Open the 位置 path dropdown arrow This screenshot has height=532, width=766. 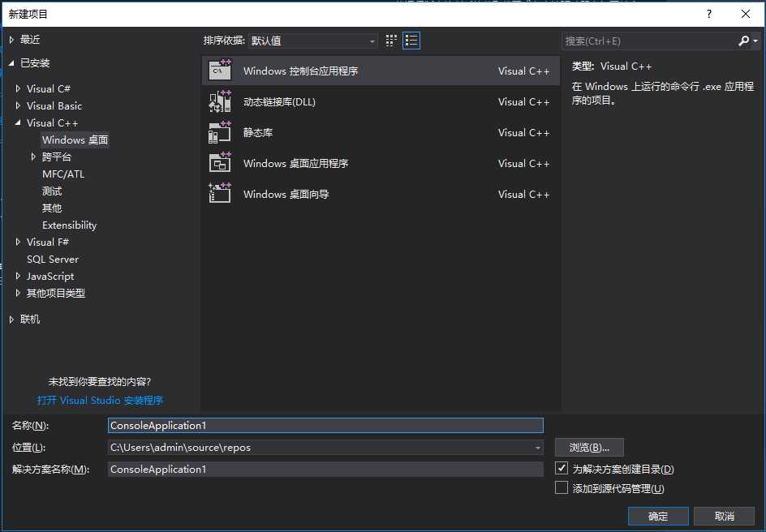click(537, 448)
